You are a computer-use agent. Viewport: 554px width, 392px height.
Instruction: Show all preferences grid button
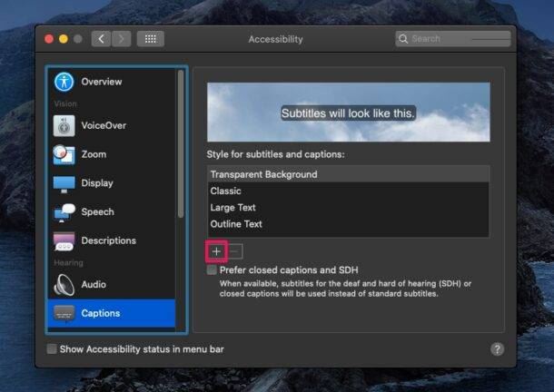click(x=151, y=39)
